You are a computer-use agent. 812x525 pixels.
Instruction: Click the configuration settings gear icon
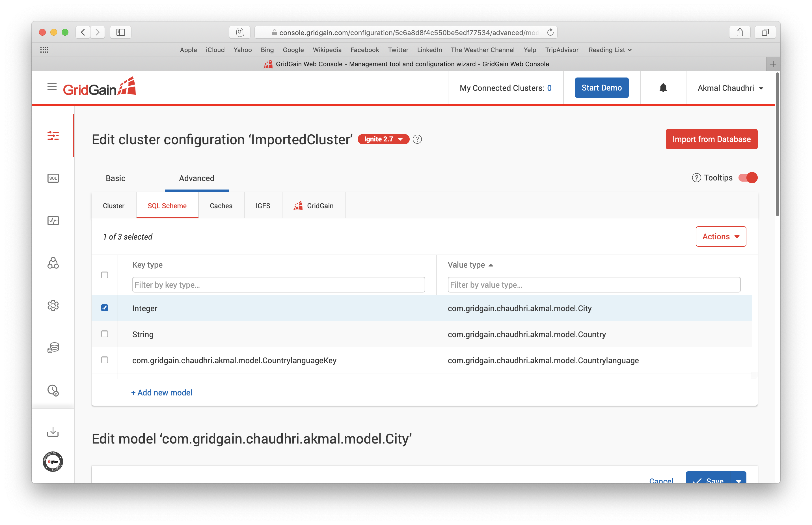point(54,305)
